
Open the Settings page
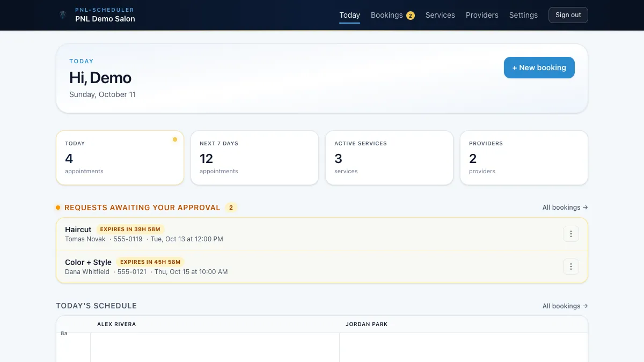click(523, 15)
